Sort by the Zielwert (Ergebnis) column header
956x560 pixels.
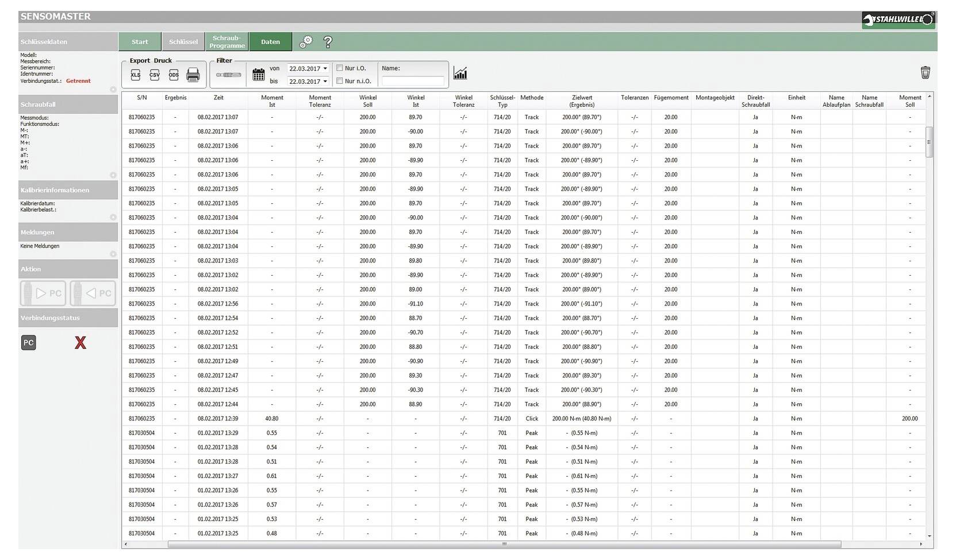(x=582, y=101)
